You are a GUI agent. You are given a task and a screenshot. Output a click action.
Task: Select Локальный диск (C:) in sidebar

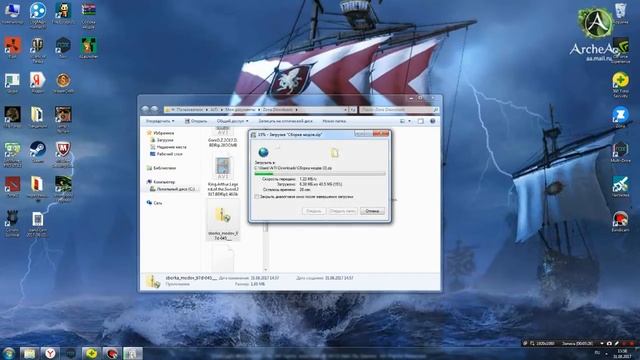[173, 189]
